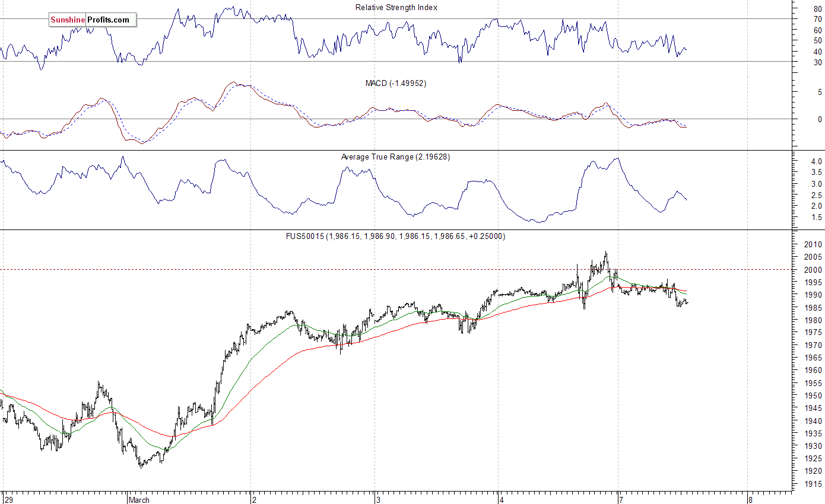825x504 pixels.
Task: Click the price axis value 2010
Action: (814, 244)
